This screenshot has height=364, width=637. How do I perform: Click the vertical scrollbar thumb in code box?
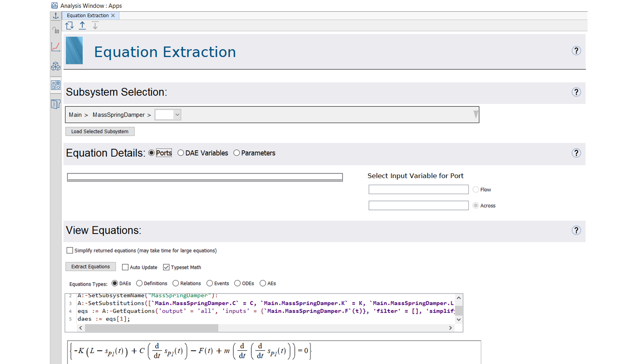click(459, 310)
